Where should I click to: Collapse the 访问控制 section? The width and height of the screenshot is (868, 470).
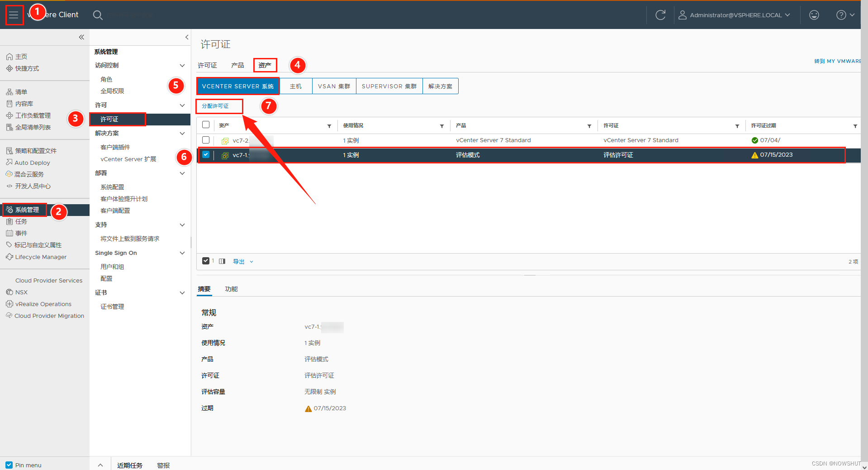pyautogui.click(x=182, y=66)
